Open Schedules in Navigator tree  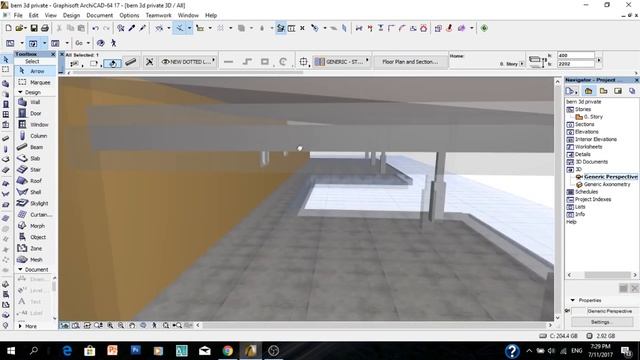pyautogui.click(x=586, y=192)
